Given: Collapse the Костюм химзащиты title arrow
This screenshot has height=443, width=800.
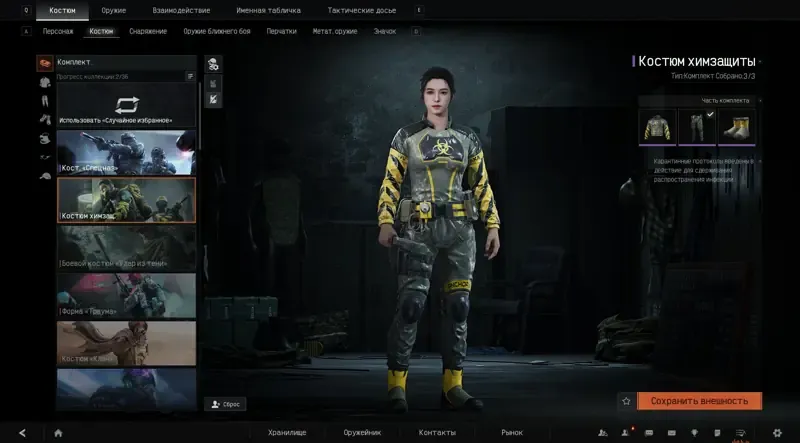Looking at the screenshot, I should [x=760, y=62].
